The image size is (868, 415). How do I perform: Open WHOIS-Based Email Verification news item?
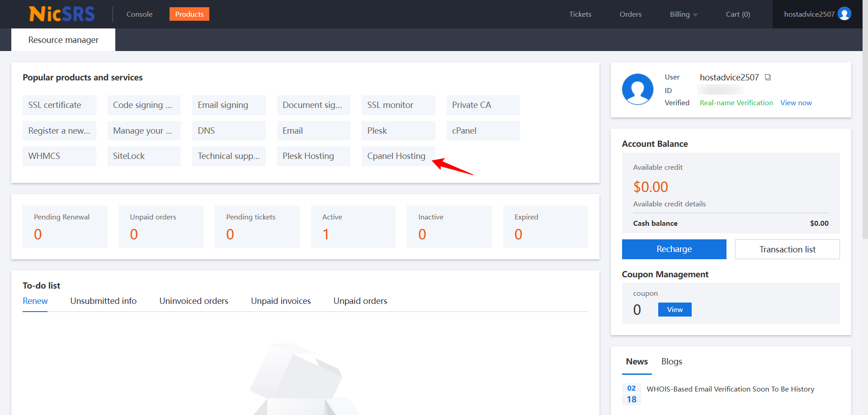coord(731,389)
